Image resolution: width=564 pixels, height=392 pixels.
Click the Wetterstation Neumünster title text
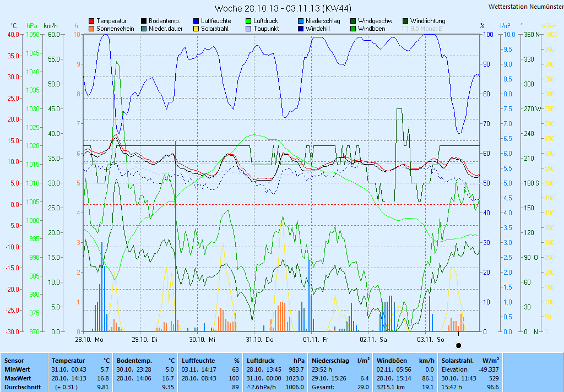[524, 7]
